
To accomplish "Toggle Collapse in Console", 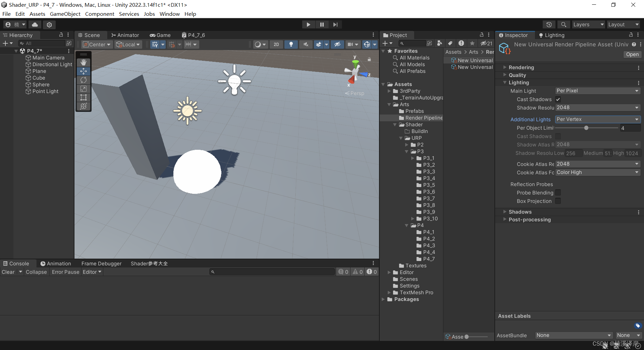I will (36, 272).
